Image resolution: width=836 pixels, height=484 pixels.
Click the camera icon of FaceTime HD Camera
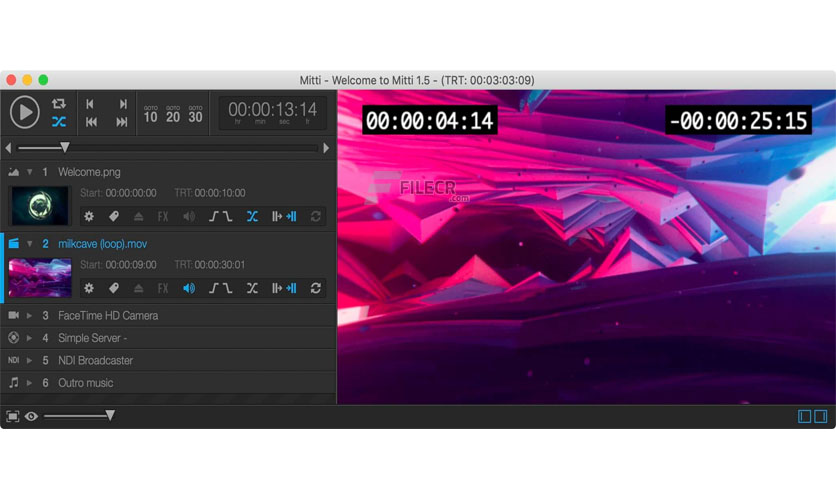13,315
